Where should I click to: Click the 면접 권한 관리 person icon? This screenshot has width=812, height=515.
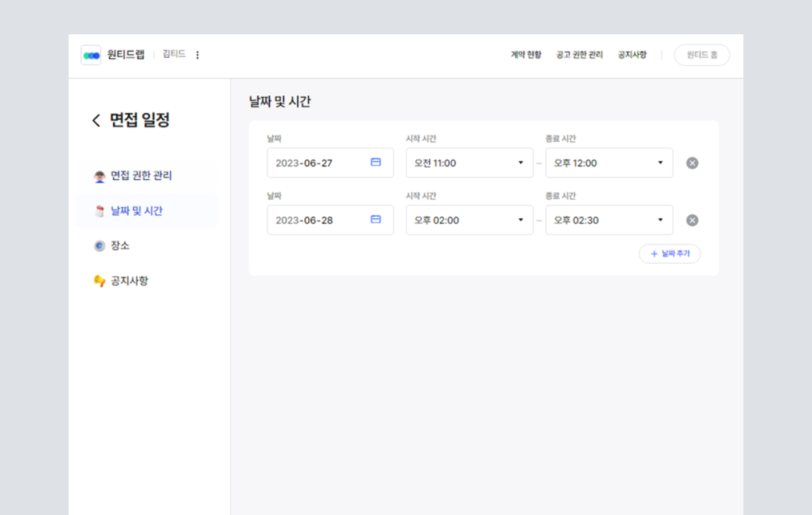click(x=99, y=176)
